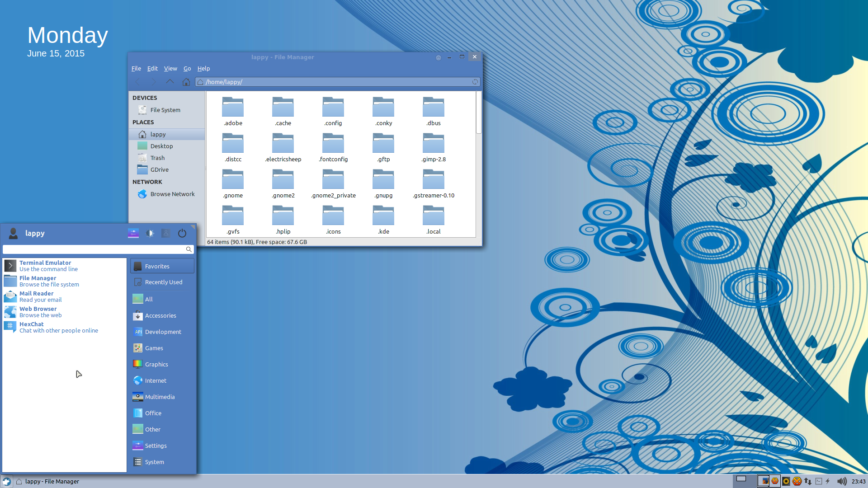Click the 23:43 clock in the panel
Image resolution: width=868 pixels, height=488 pixels.
(x=859, y=481)
